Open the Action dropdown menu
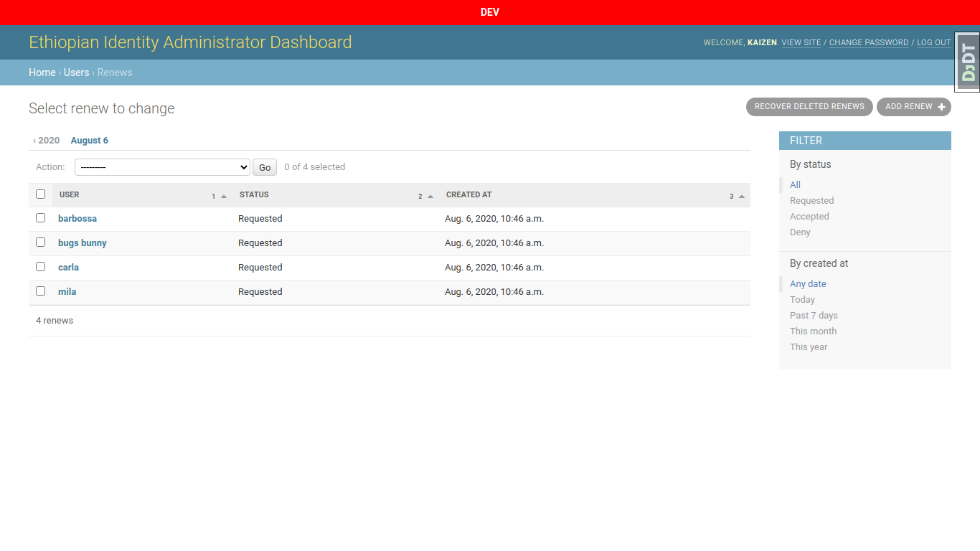980x551 pixels. point(162,167)
